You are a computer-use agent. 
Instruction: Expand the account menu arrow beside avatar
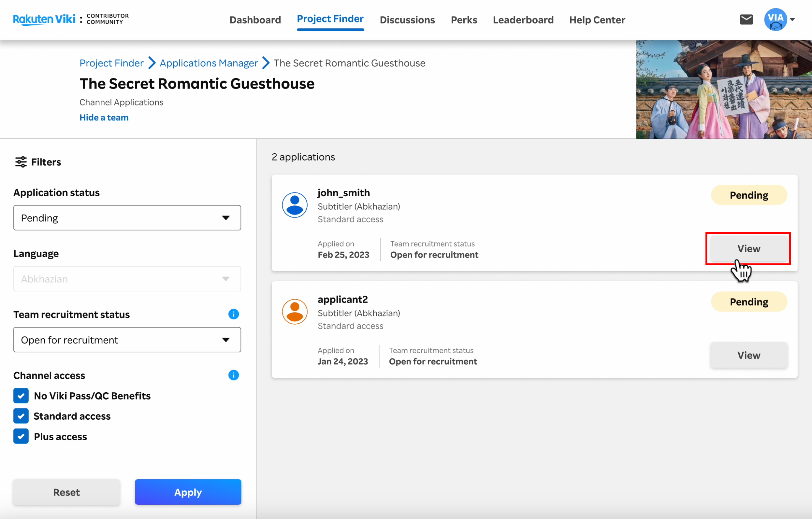pos(792,20)
